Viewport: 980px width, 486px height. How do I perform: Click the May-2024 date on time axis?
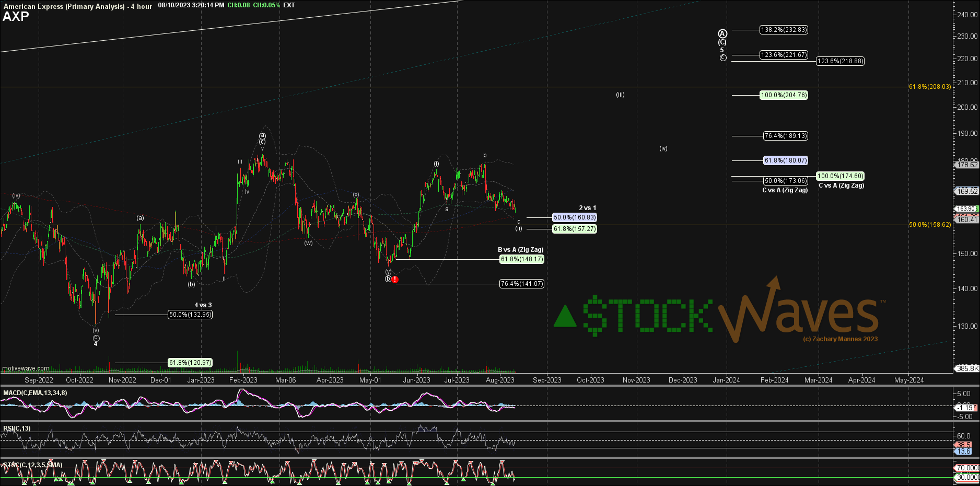909,380
